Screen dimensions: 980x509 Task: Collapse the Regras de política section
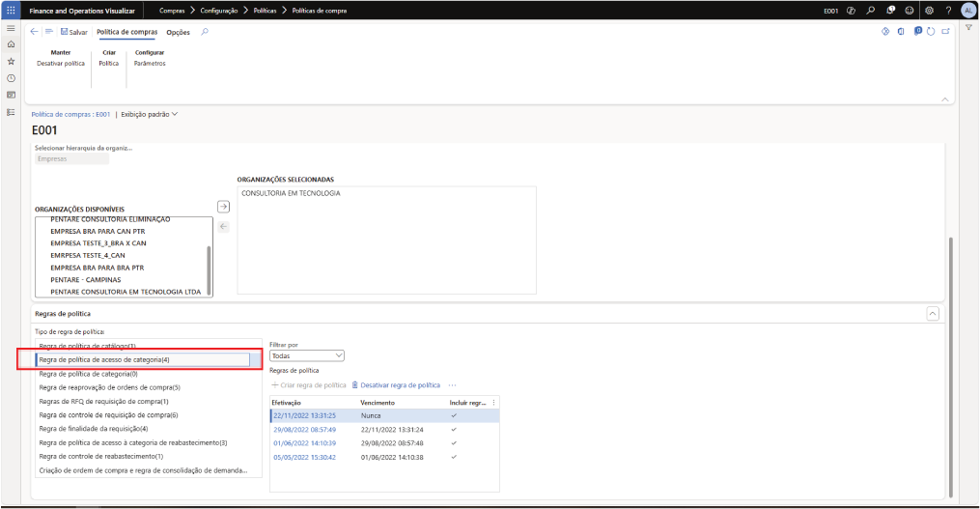pos(932,314)
